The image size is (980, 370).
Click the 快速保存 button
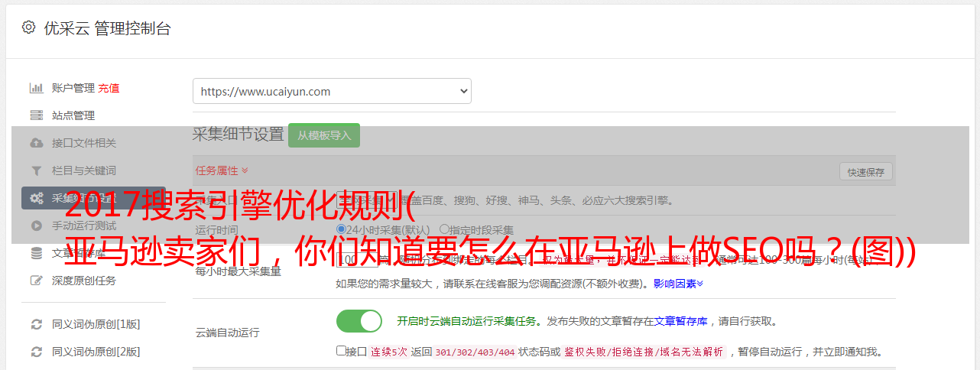pyautogui.click(x=865, y=172)
